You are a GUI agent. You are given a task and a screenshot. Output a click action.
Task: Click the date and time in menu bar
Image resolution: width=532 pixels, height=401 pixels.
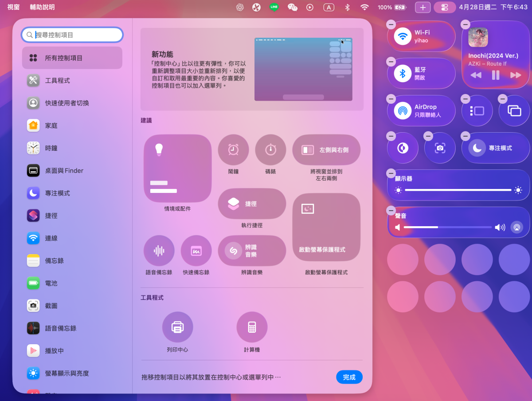point(493,7)
